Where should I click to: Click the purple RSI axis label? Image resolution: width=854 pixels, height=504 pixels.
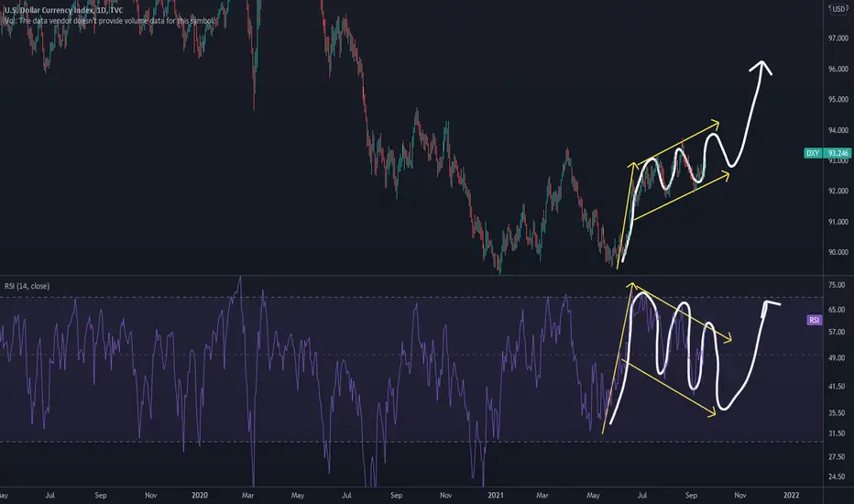[815, 320]
